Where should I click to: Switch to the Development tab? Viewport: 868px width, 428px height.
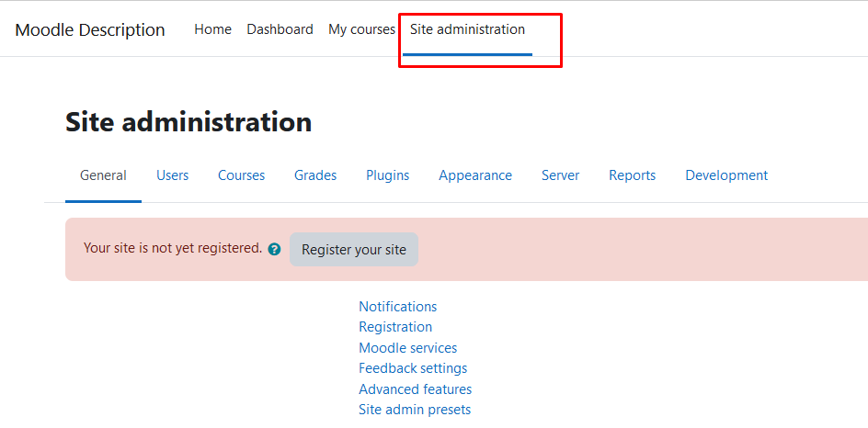click(x=726, y=175)
